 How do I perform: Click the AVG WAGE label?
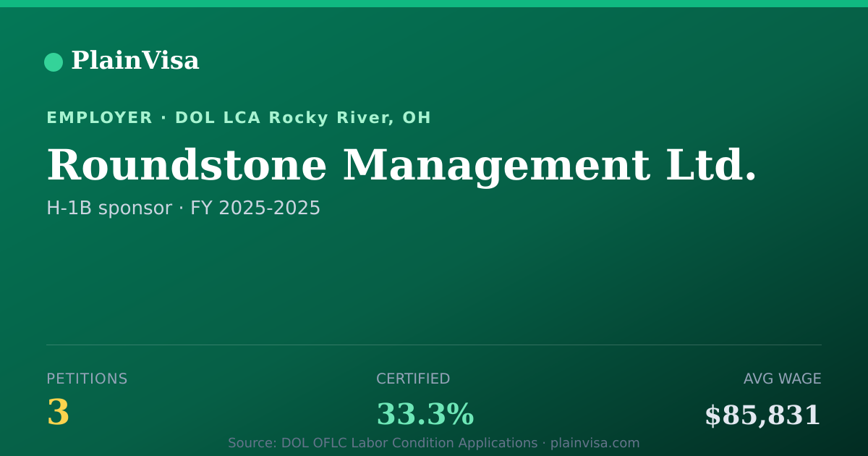783,379
